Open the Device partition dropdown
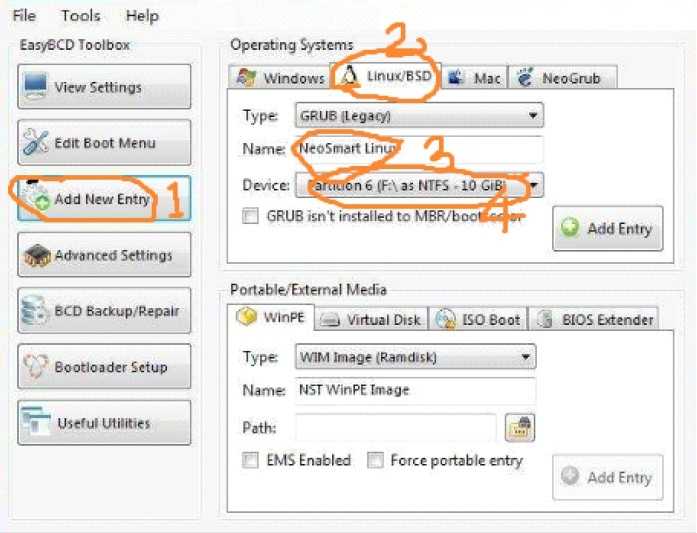The image size is (697, 533). (x=419, y=185)
